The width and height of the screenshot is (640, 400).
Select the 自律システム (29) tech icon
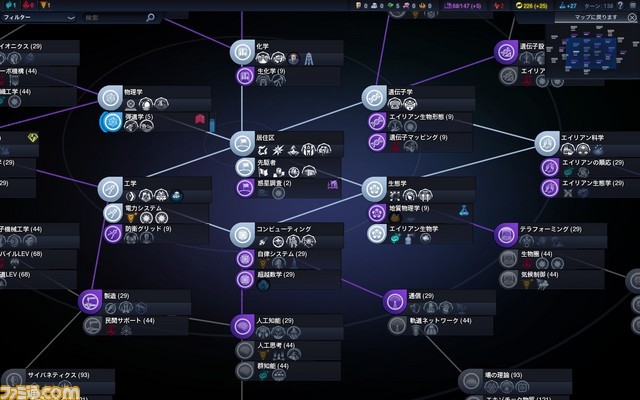coord(245,259)
